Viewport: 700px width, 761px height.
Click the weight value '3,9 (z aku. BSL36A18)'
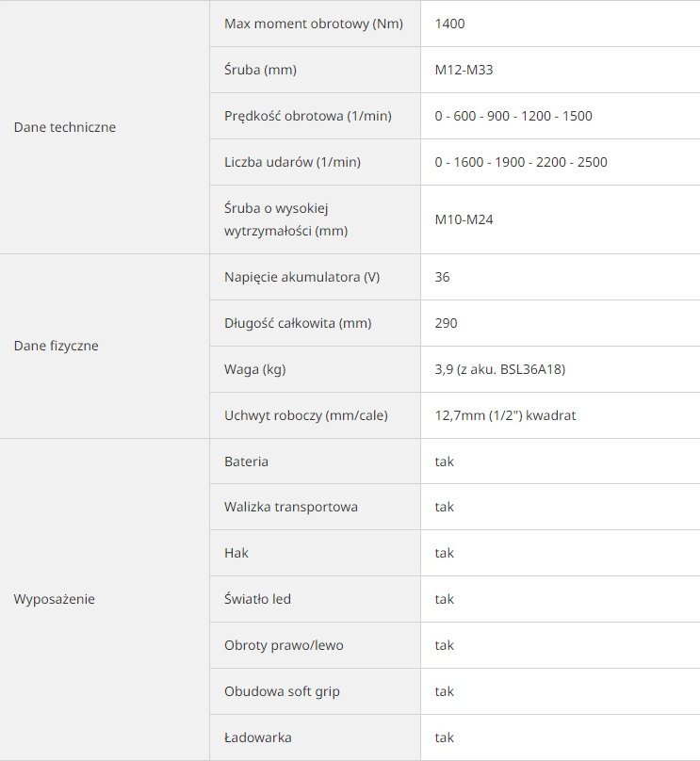click(x=500, y=369)
